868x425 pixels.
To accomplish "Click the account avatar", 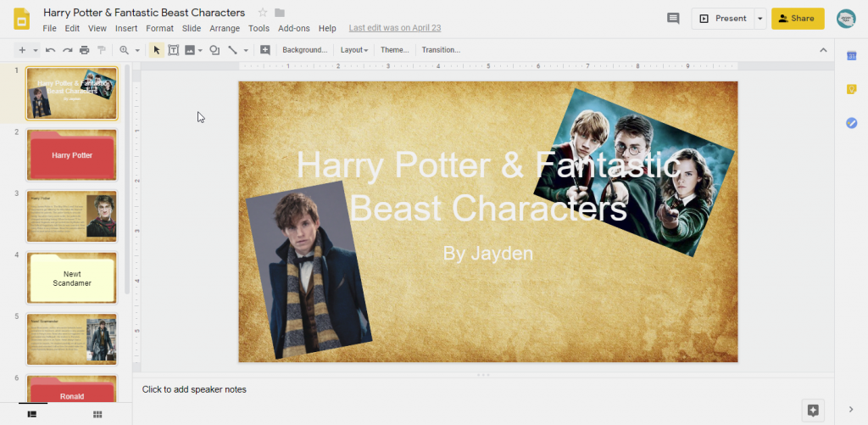I will tap(846, 19).
